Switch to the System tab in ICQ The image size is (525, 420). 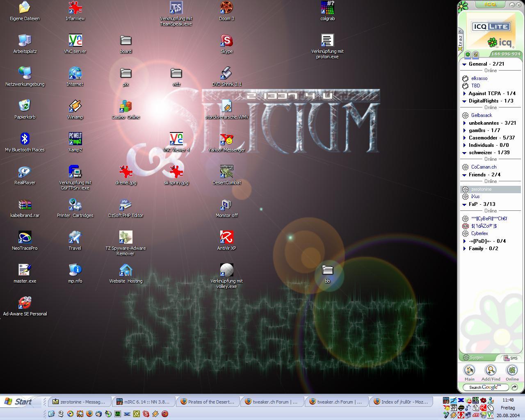point(477,358)
